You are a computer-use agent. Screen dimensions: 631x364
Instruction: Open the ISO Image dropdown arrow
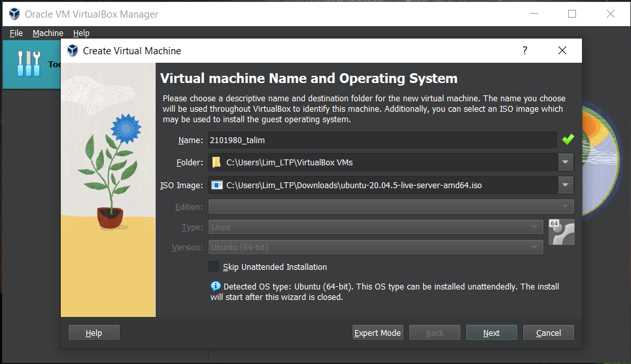click(x=566, y=186)
